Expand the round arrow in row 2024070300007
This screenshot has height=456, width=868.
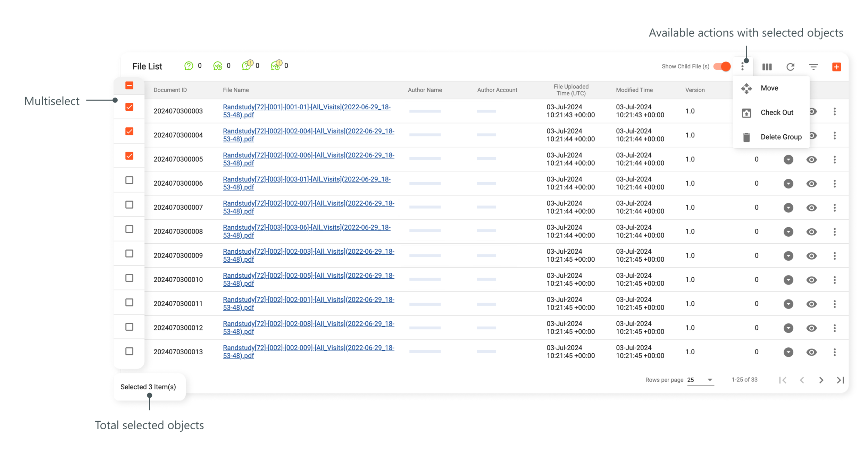point(788,208)
